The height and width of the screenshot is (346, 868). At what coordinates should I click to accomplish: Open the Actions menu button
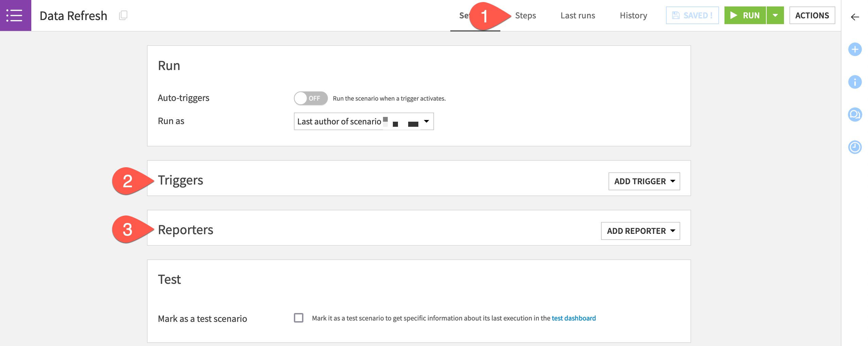[x=812, y=15]
